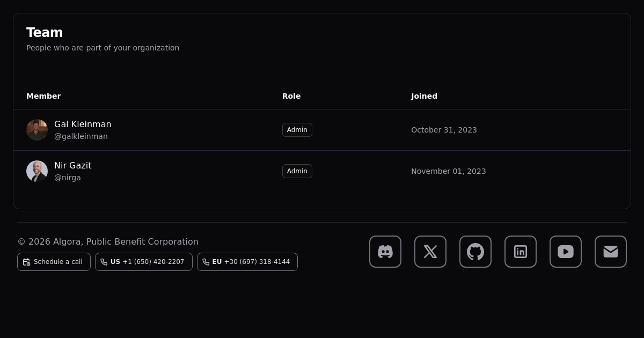Click the Member column header
The width and height of the screenshot is (644, 338).
pyautogui.click(x=43, y=96)
